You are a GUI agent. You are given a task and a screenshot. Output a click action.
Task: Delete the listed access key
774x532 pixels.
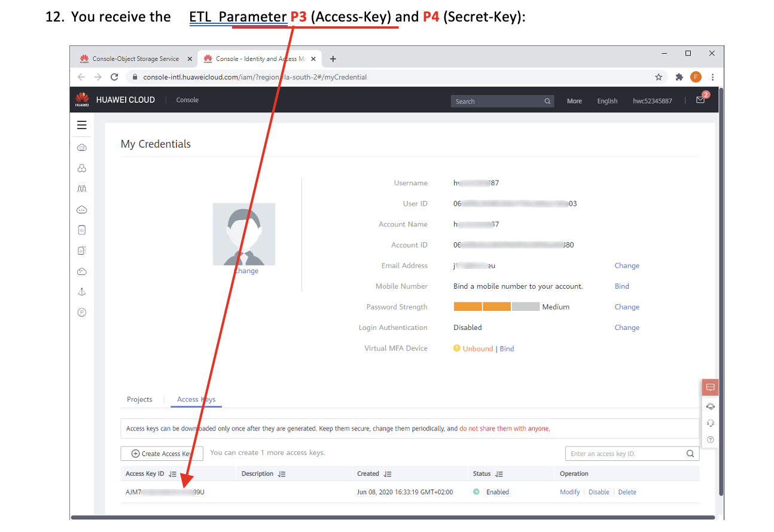(627, 492)
